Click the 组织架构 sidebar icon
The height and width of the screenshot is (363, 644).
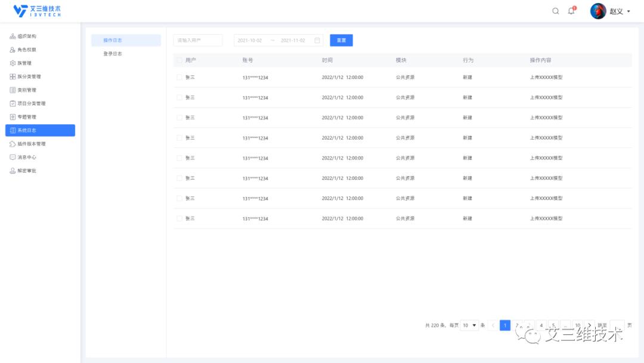click(x=13, y=36)
